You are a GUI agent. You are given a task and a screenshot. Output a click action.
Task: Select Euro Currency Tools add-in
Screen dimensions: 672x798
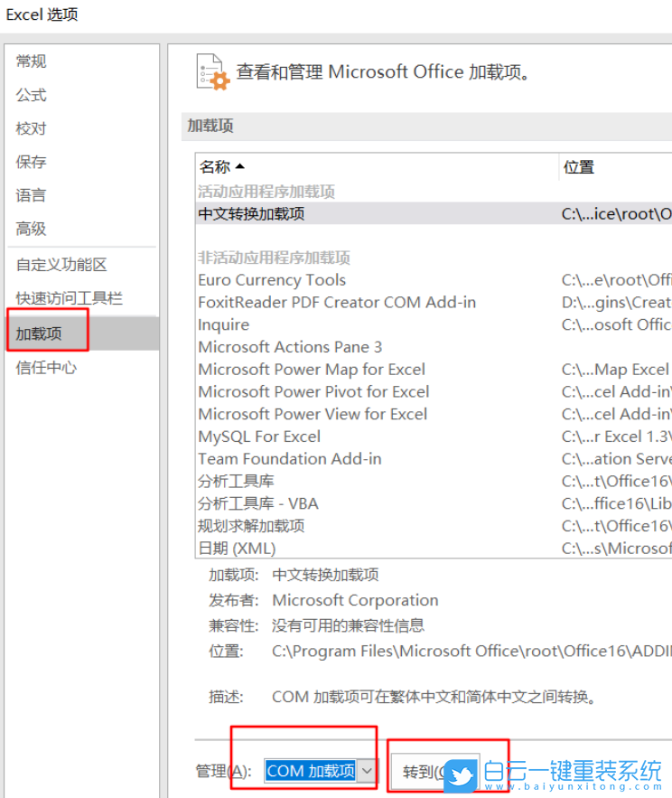(434, 280)
